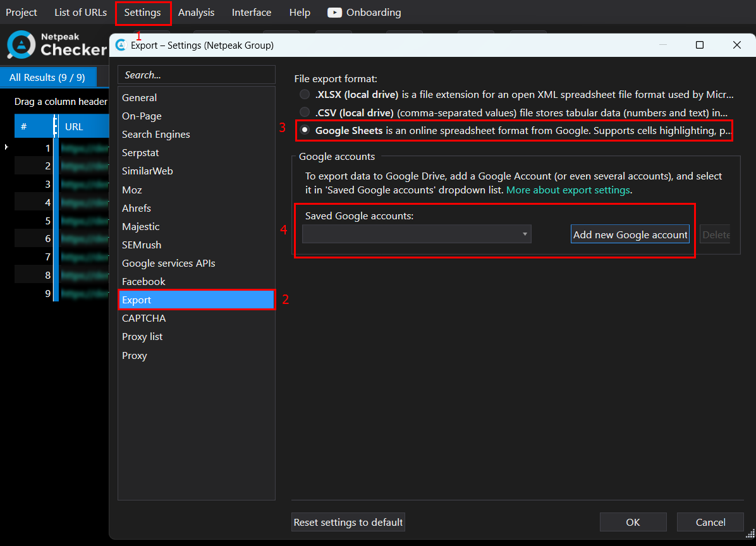The width and height of the screenshot is (756, 546).
Task: Open the More about export settings link
Action: (568, 190)
